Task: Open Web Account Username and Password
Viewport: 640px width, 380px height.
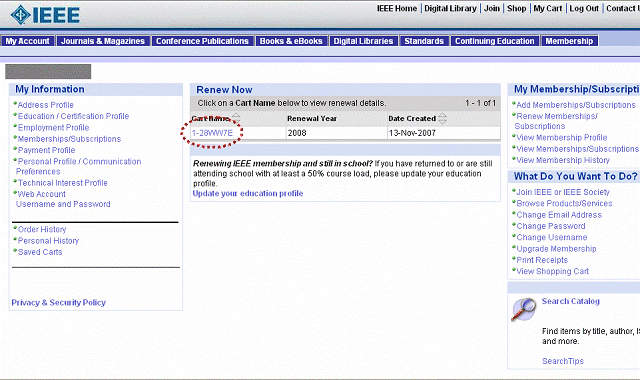Action: pyautogui.click(x=63, y=199)
